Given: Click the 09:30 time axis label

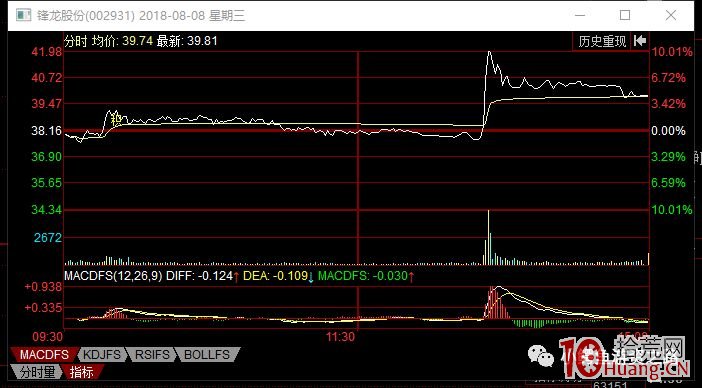Looking at the screenshot, I should tap(47, 337).
